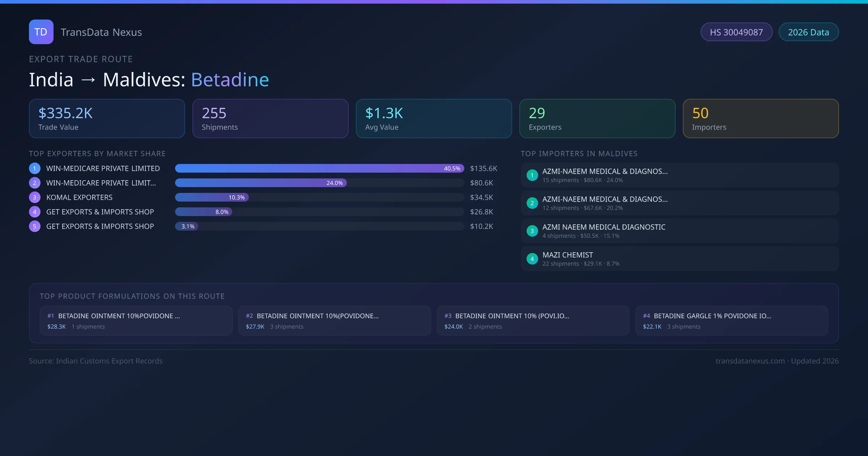Image resolution: width=868 pixels, height=456 pixels.
Task: Click green rank 4 badge for MAZI CHEMIST
Action: [532, 259]
